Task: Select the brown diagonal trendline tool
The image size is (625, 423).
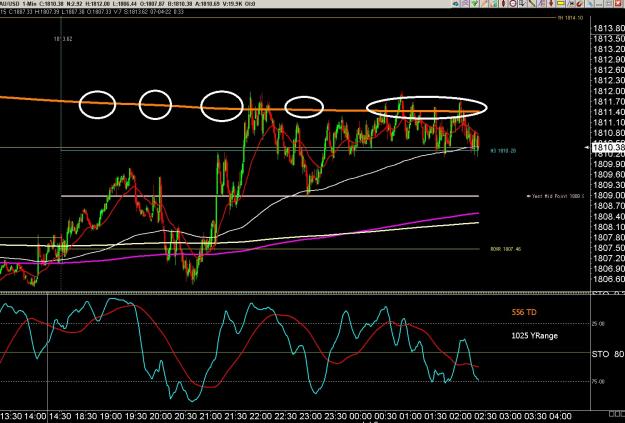Action: (x=532, y=4)
